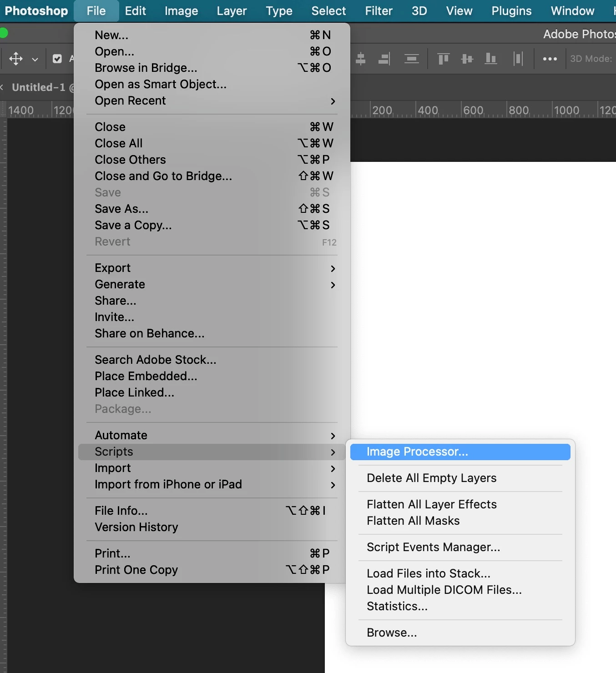Open Version History
This screenshot has width=616, height=673.
[x=212, y=527]
